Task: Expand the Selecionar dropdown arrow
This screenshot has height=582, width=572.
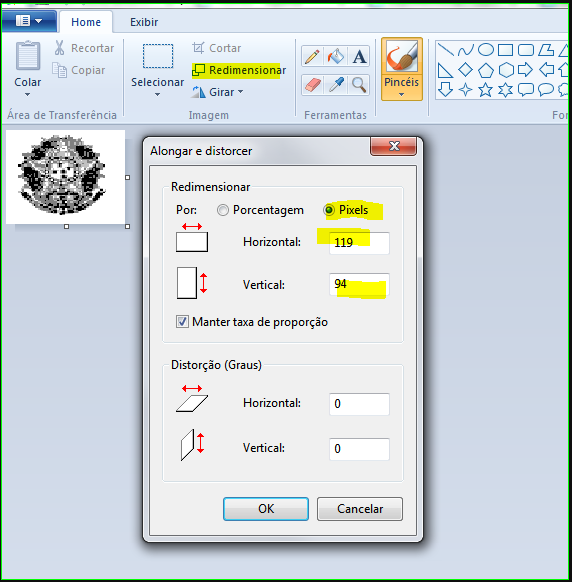Action: tap(158, 95)
